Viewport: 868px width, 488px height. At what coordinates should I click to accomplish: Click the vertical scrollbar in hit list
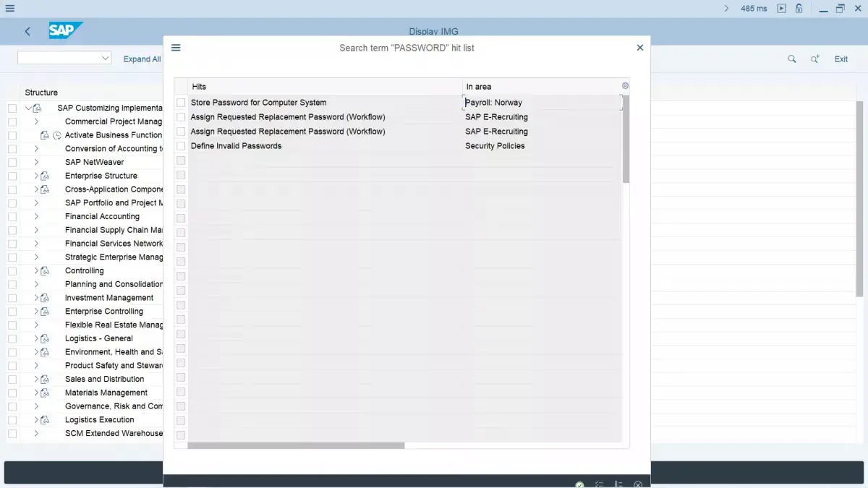point(626,139)
